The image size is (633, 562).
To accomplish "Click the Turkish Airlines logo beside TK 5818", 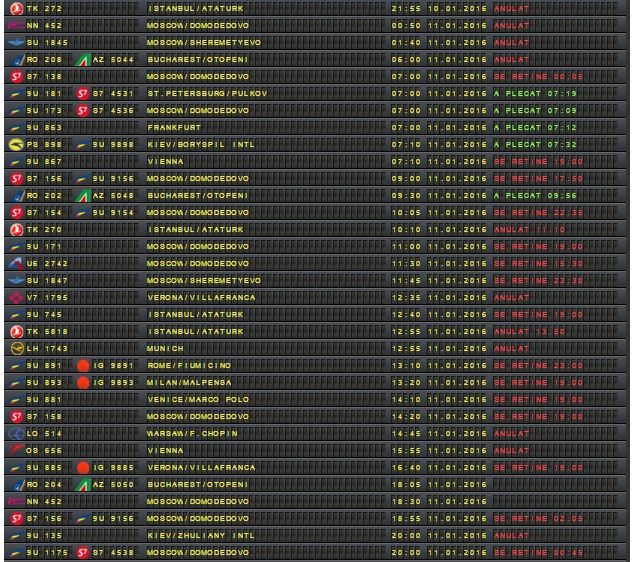I will (16, 332).
